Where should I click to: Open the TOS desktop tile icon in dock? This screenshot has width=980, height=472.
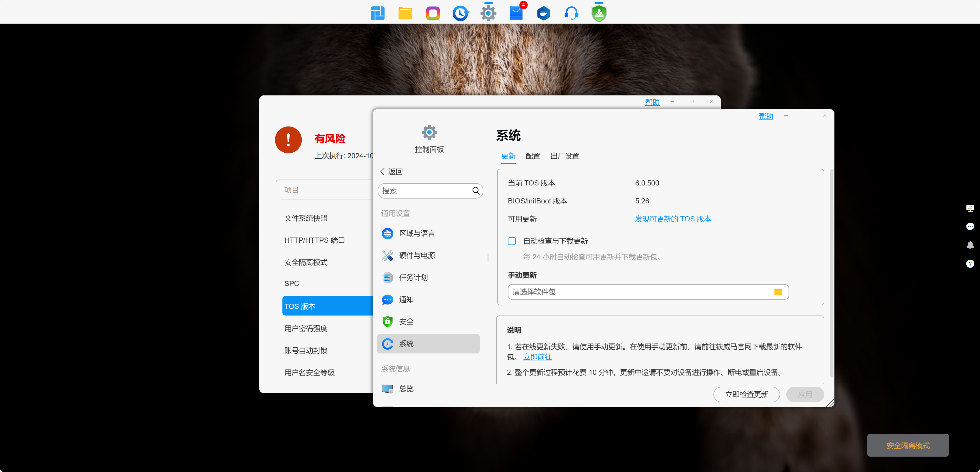click(377, 13)
